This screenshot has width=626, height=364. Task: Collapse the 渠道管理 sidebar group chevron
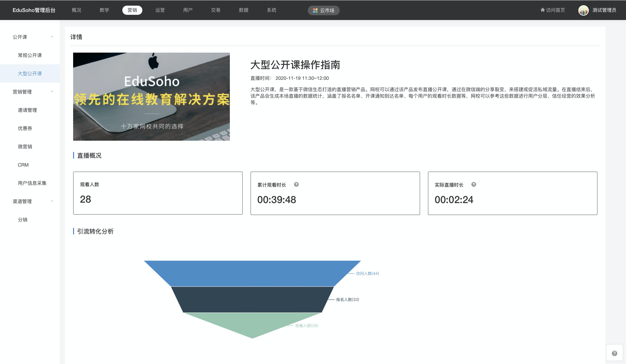point(52,201)
